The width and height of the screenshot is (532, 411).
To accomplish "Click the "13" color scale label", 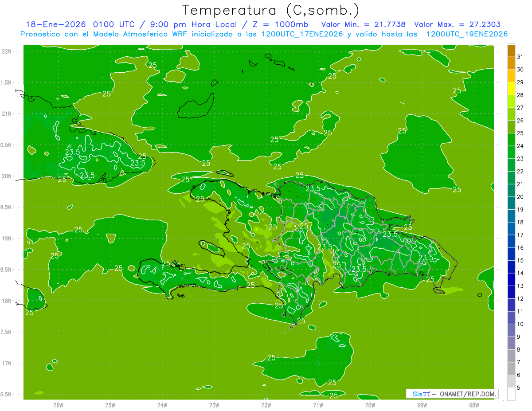I will 520,286.
